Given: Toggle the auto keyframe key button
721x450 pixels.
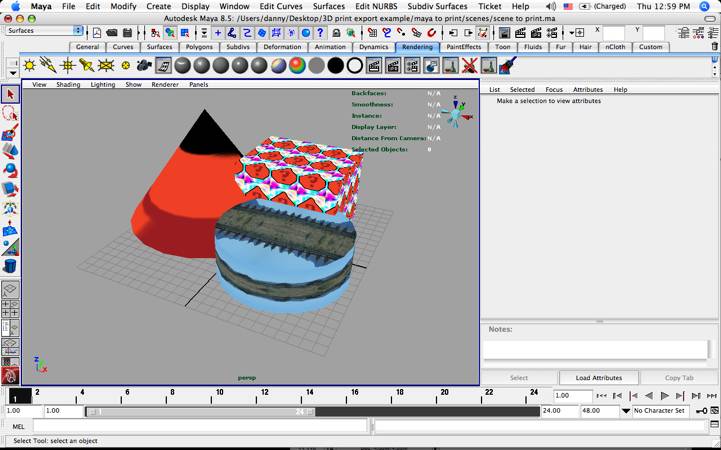Looking at the screenshot, I should point(702,411).
